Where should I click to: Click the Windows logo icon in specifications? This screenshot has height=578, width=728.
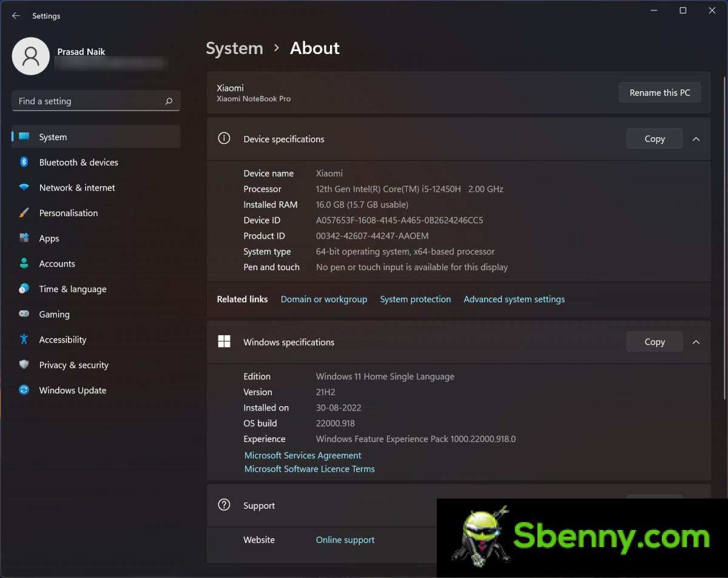[x=224, y=341]
